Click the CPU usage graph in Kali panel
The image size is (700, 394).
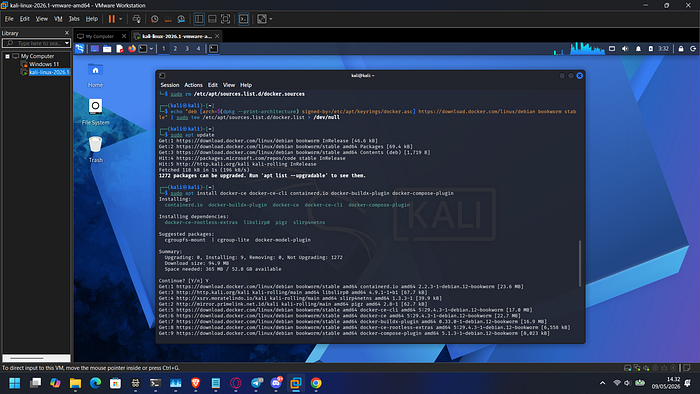(587, 49)
